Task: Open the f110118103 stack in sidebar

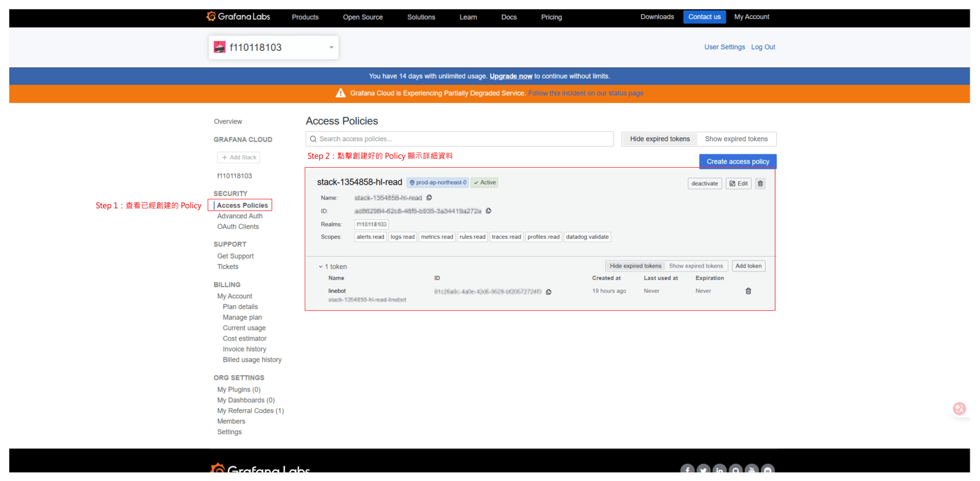Action: click(235, 176)
